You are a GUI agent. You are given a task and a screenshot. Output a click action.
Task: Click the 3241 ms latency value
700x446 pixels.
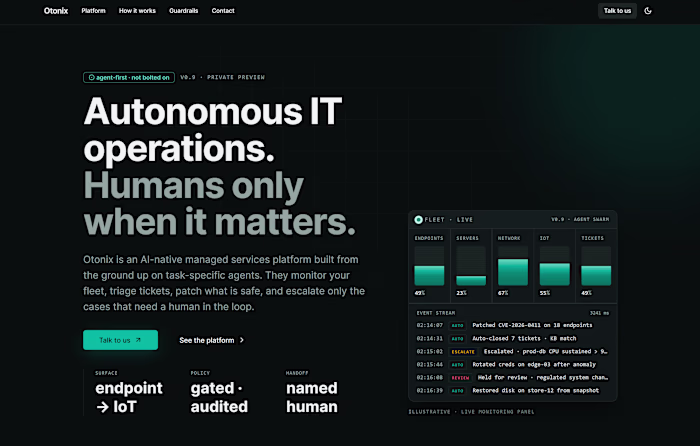tap(599, 313)
